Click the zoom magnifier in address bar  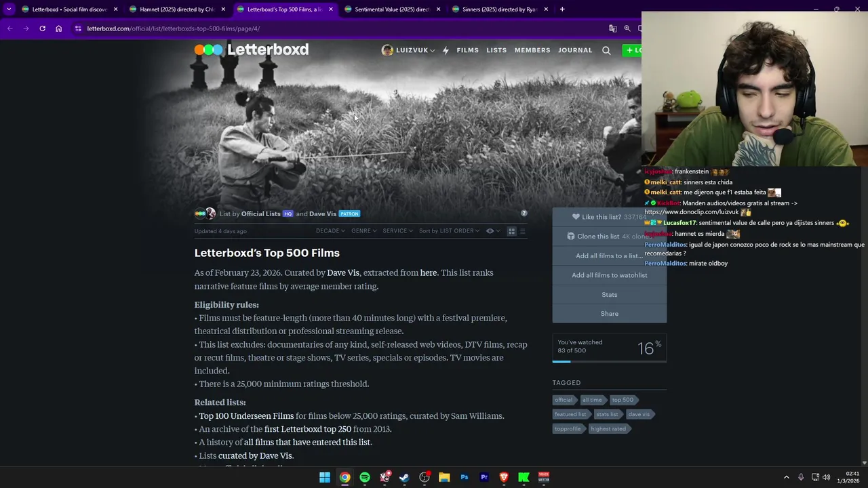pyautogui.click(x=627, y=28)
